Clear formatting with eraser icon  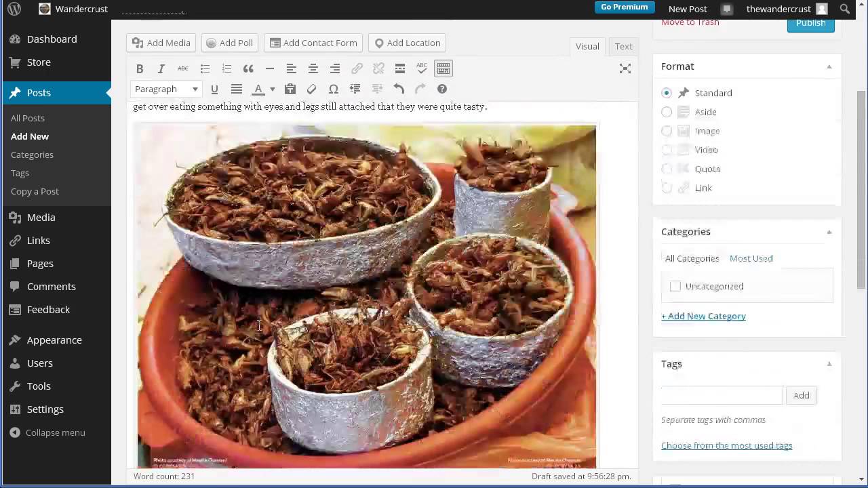pyautogui.click(x=312, y=89)
